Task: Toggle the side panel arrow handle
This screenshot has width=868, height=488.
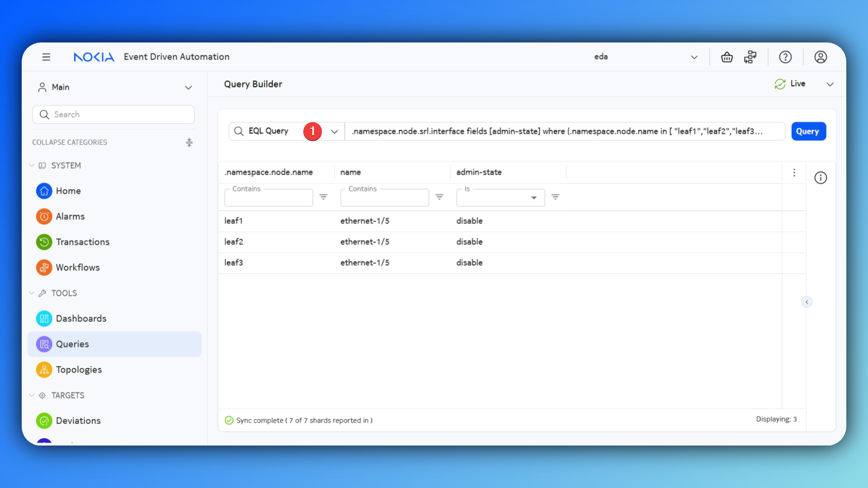Action: [x=807, y=302]
